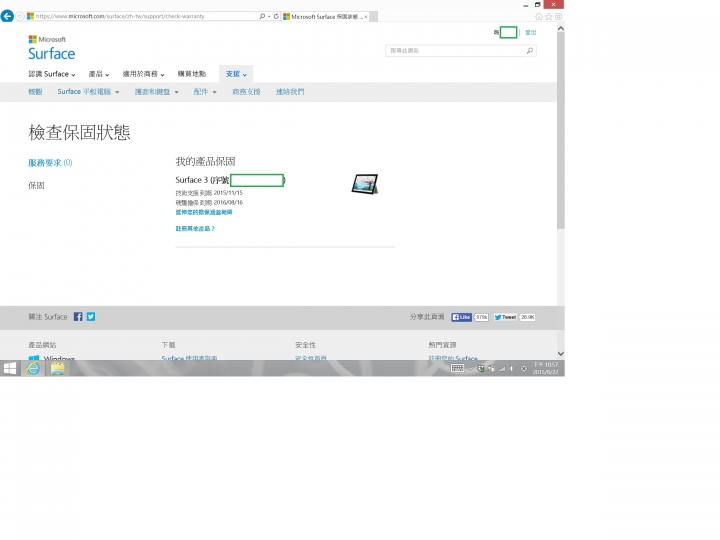Click the Twitter follow icon in footer

[91, 317]
